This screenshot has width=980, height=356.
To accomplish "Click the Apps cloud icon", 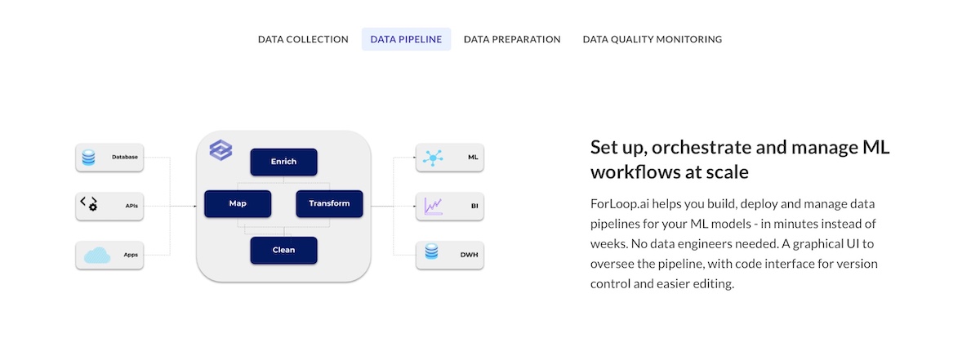I will 96,255.
